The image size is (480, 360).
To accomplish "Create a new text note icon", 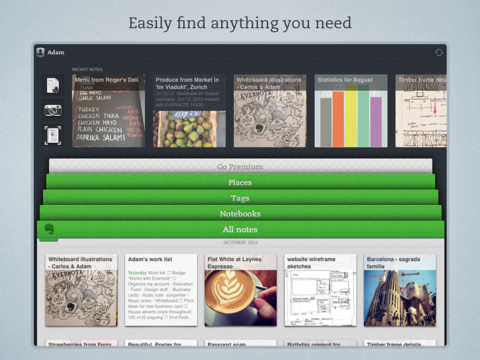I will pos(53,86).
